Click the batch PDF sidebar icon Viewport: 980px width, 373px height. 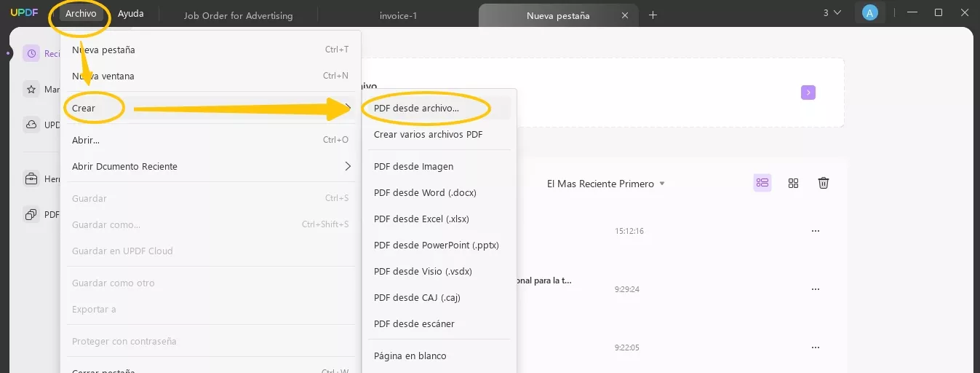tap(31, 214)
